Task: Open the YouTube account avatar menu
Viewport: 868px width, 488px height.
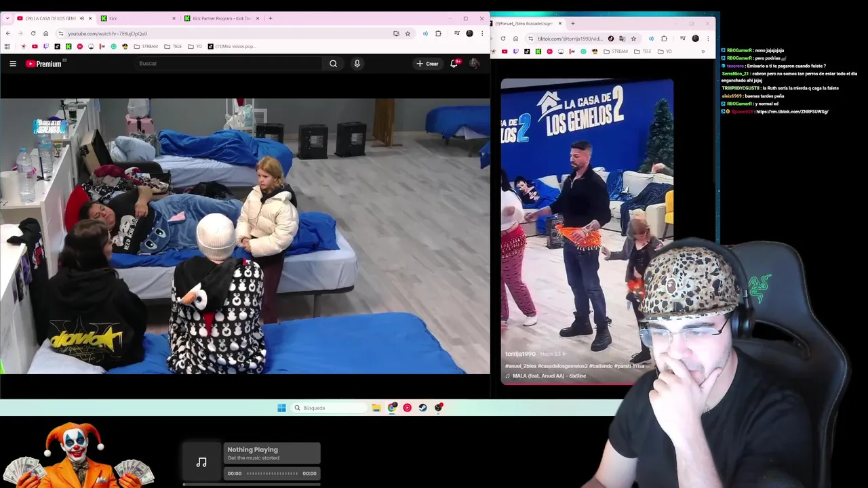Action: 475,64
